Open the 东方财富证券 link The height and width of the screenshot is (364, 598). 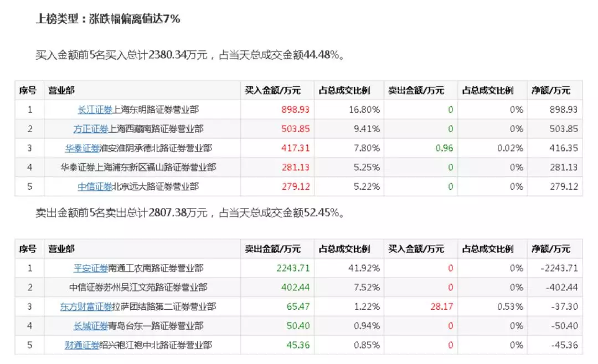coord(86,306)
